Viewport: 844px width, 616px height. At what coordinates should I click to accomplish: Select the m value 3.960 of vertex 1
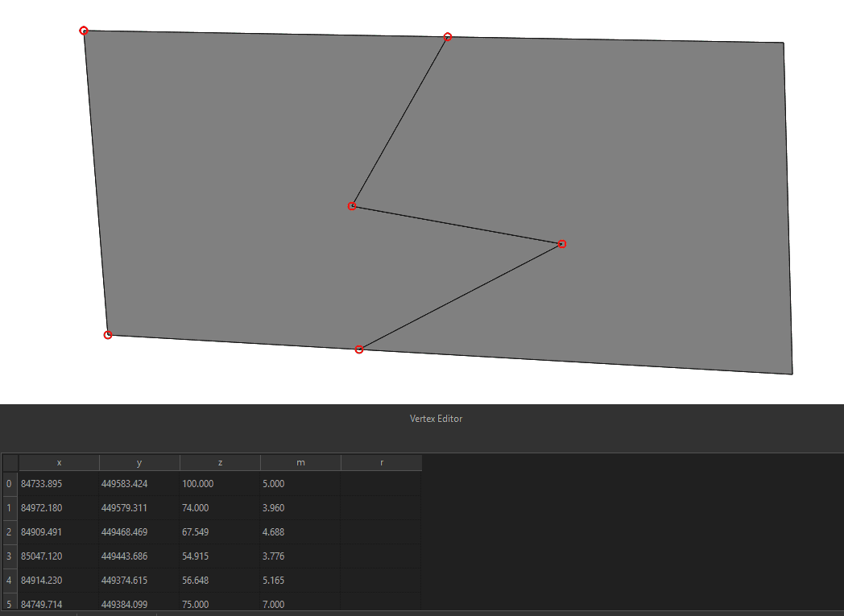[300, 507]
